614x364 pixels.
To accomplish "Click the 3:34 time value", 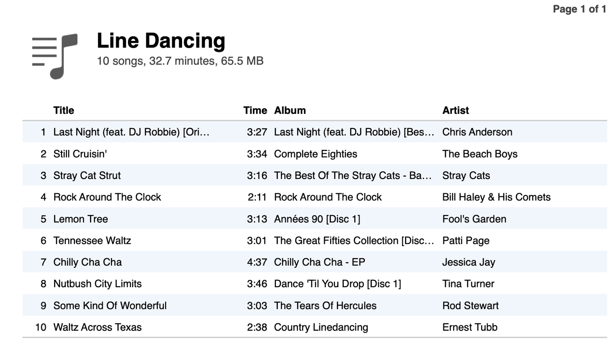I will click(x=257, y=154).
